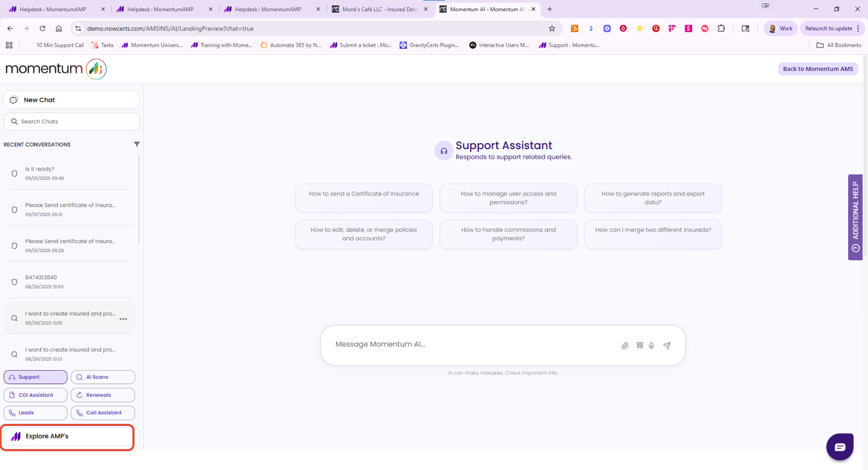Open 'I want to create insured' chat from 13:13
Screen dimensions: 868x470
(x=70, y=354)
